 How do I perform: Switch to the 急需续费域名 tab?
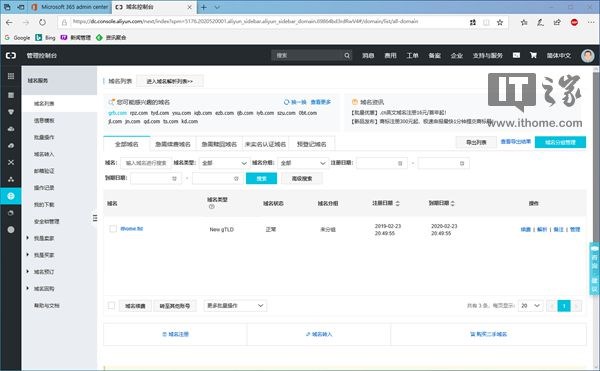tap(173, 144)
